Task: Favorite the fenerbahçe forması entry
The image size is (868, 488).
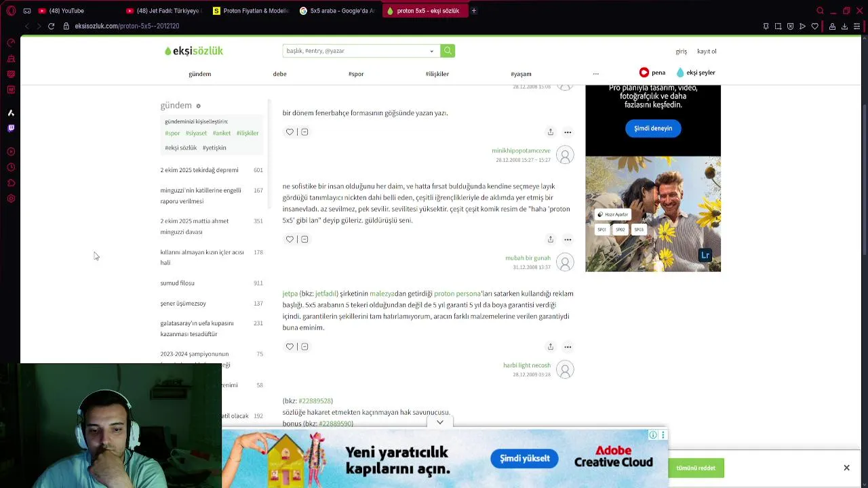Action: click(x=290, y=132)
